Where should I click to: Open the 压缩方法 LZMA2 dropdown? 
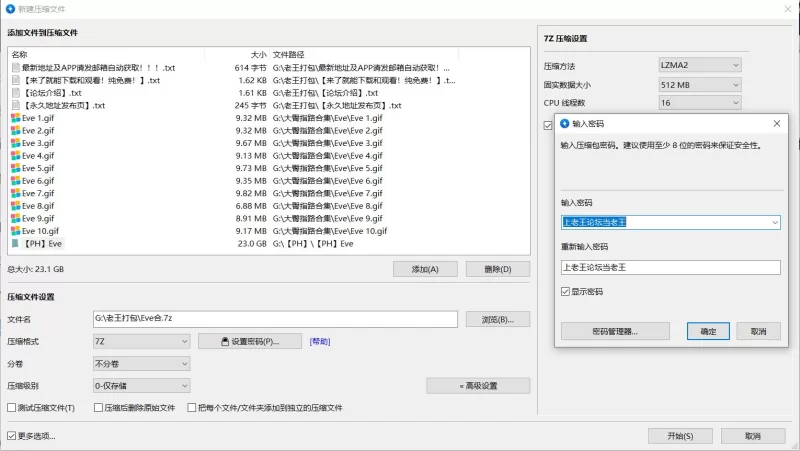point(699,65)
